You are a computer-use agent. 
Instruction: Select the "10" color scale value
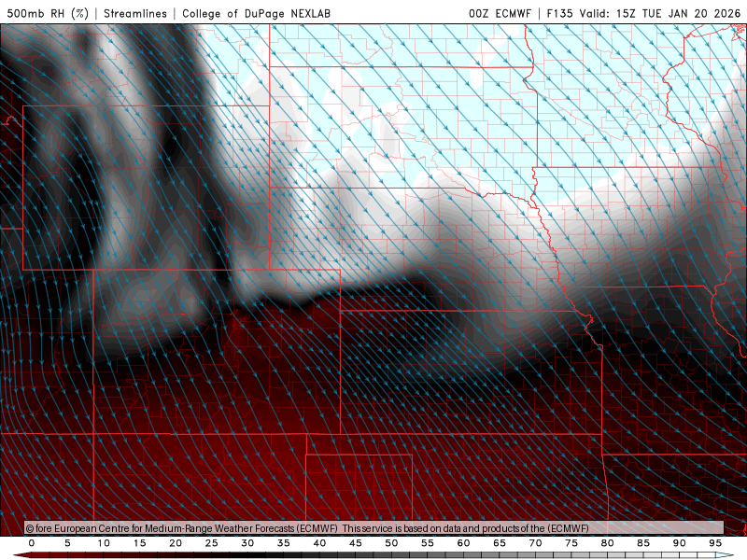click(x=104, y=543)
